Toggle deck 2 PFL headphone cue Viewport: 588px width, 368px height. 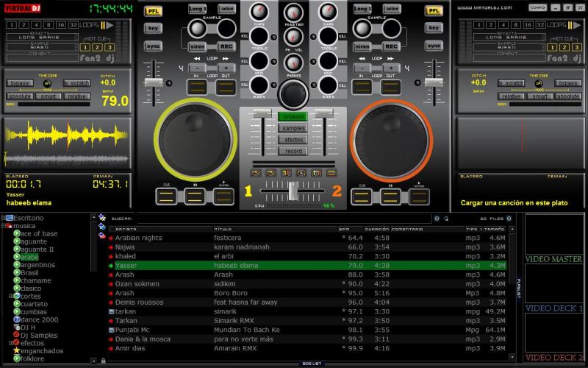(434, 10)
